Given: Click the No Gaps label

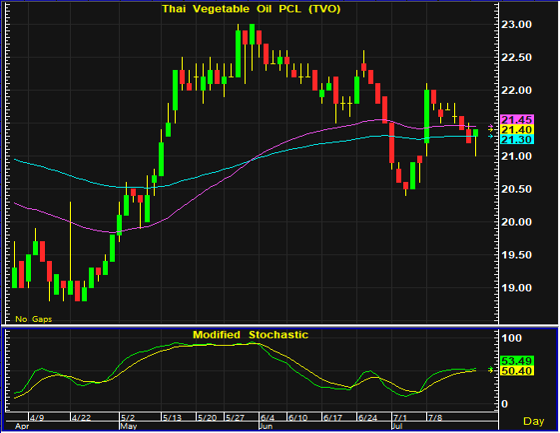Looking at the screenshot, I should click(x=34, y=319).
